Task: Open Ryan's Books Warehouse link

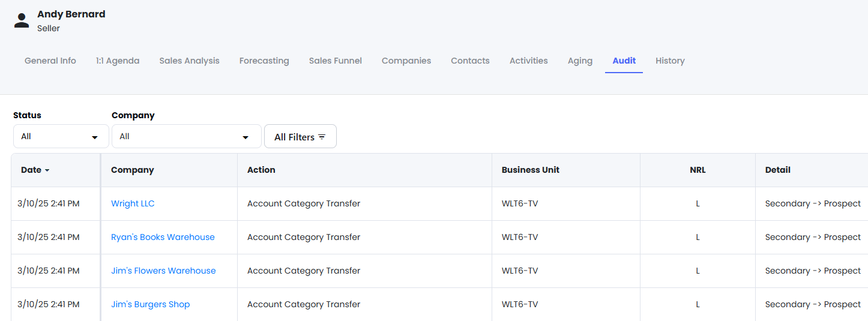Action: click(x=163, y=237)
